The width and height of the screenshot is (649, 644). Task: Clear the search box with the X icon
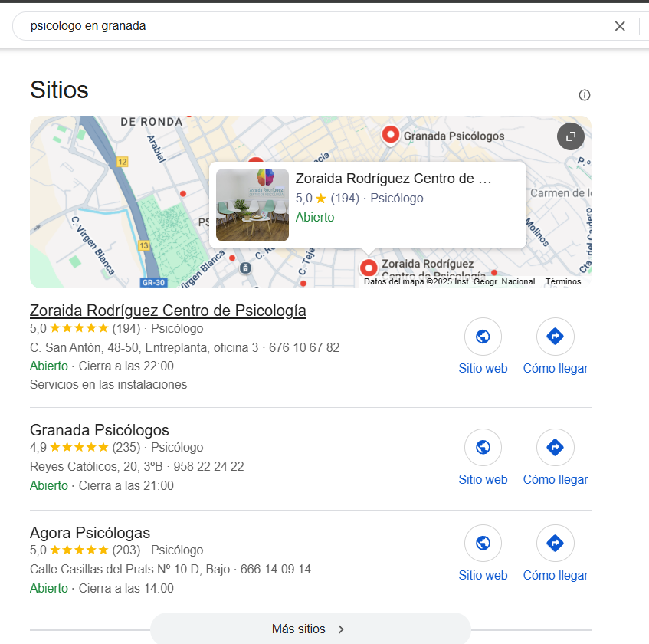tap(620, 26)
